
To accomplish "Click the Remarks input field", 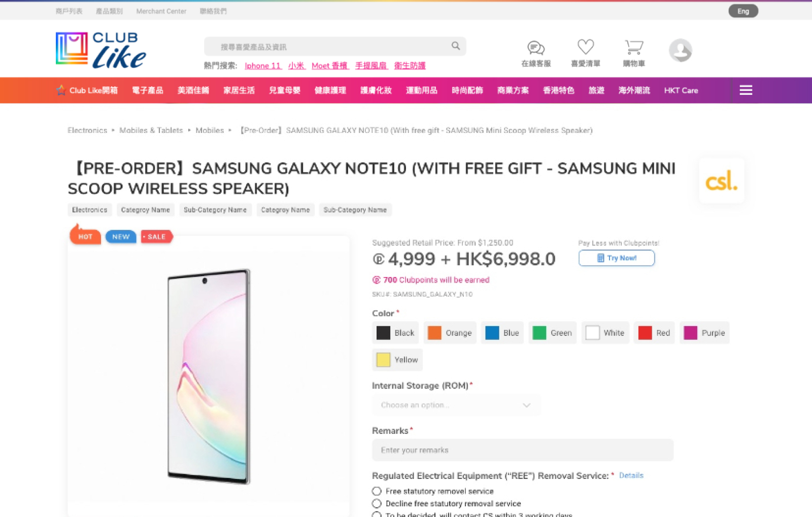I will (523, 450).
